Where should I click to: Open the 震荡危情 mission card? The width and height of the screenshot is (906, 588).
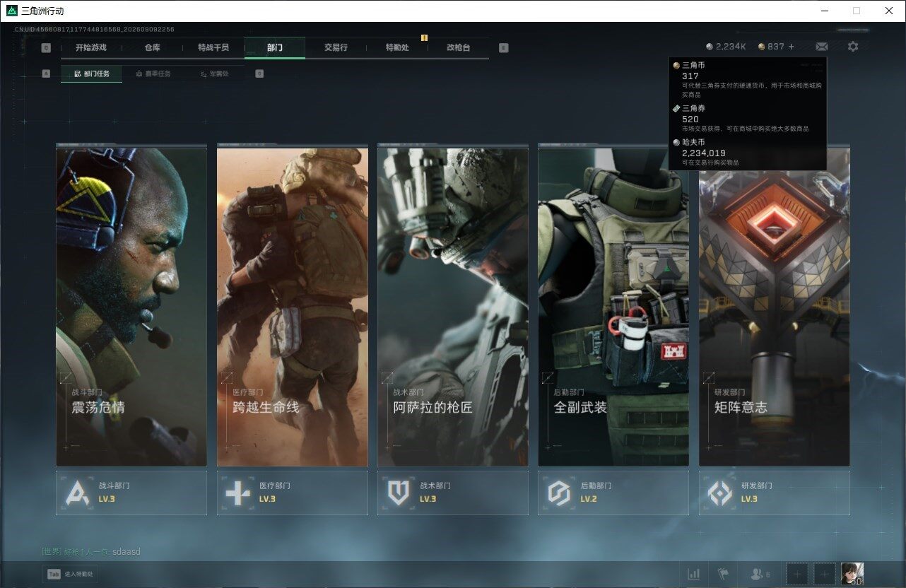click(131, 306)
